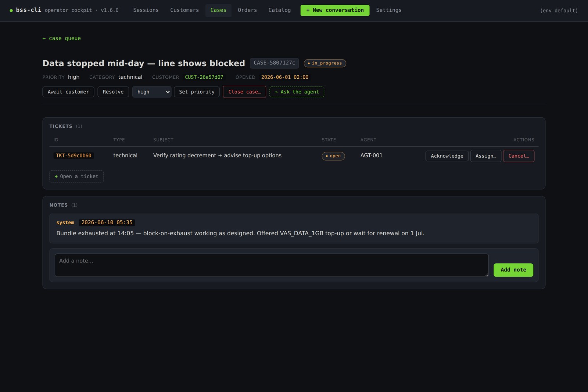Cancel the technical ticket

point(519,156)
